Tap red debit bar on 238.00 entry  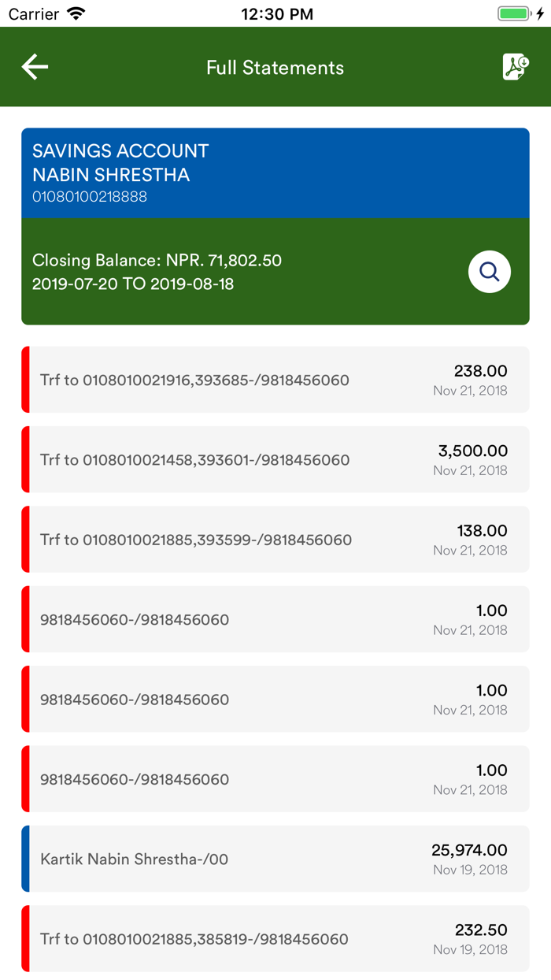click(25, 380)
